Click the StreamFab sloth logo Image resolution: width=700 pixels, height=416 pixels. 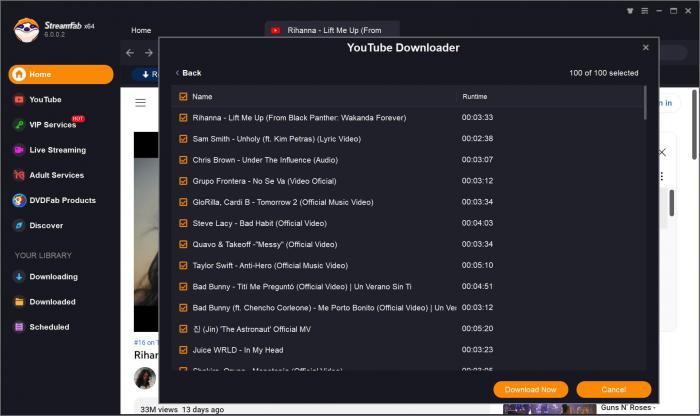26,30
